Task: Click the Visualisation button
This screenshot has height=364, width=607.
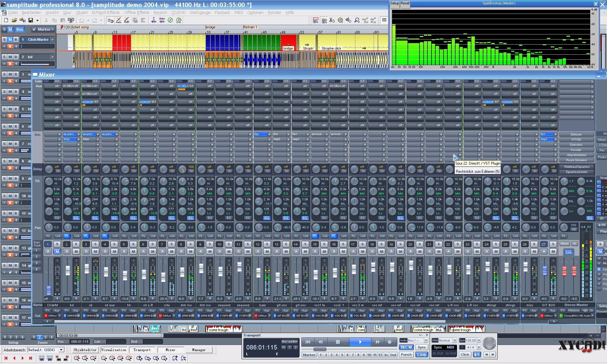Action: pyautogui.click(x=113, y=350)
